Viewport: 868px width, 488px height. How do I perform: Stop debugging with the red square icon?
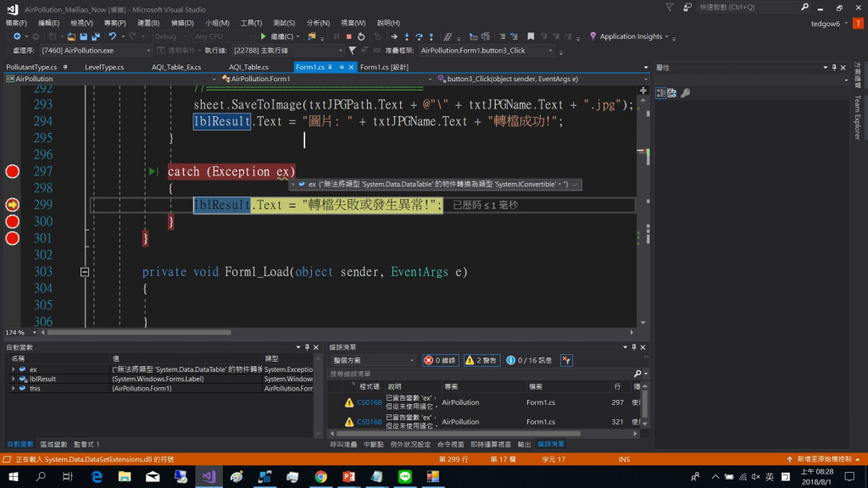348,36
